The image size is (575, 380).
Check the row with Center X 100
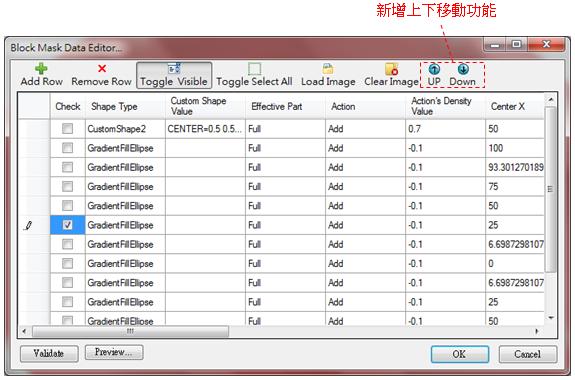click(67, 148)
